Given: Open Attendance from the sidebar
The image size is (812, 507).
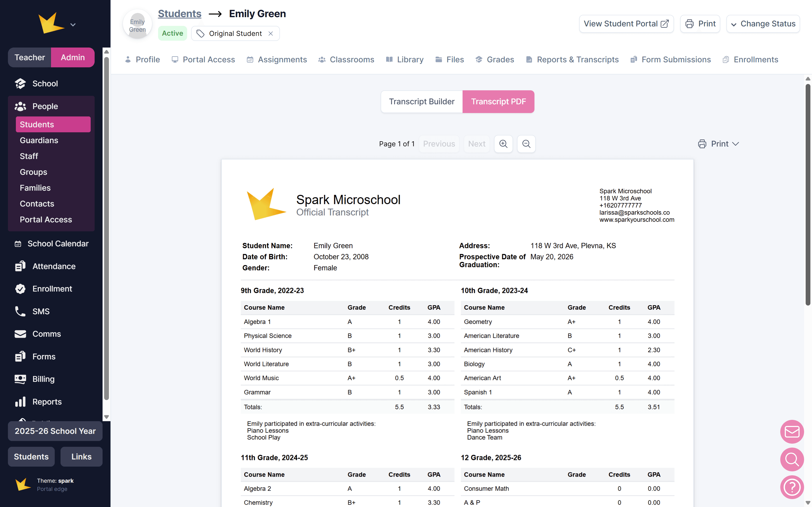Looking at the screenshot, I should point(54,266).
